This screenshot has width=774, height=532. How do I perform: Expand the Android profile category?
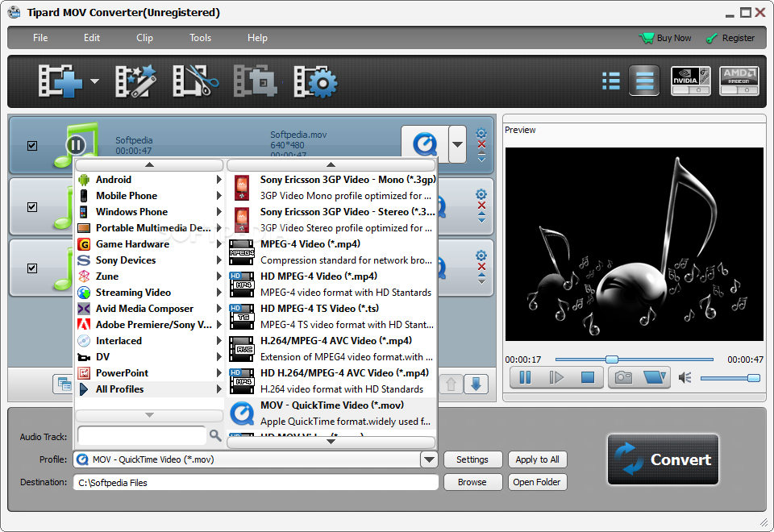point(150,180)
